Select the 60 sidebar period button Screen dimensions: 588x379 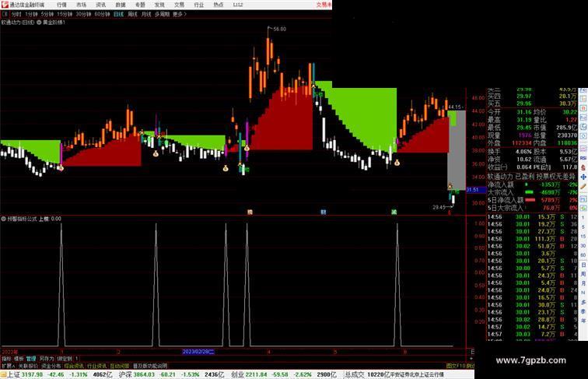tap(583, 255)
